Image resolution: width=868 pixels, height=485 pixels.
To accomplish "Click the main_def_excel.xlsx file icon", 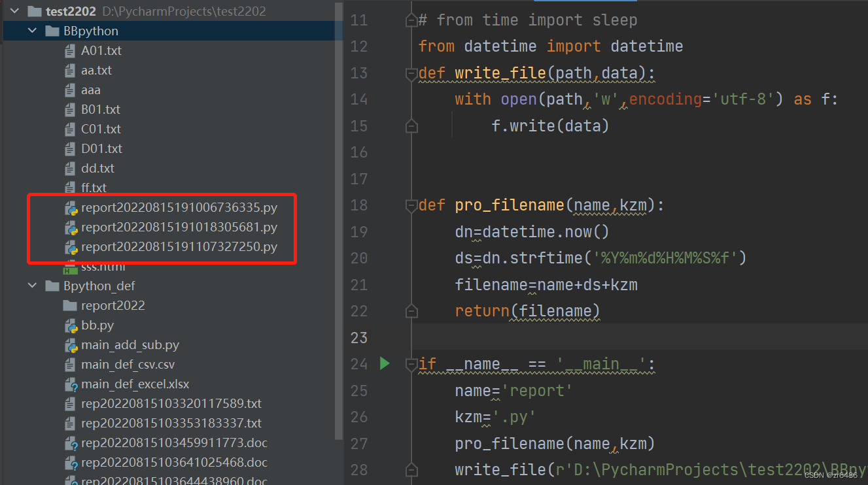I will pyautogui.click(x=71, y=384).
